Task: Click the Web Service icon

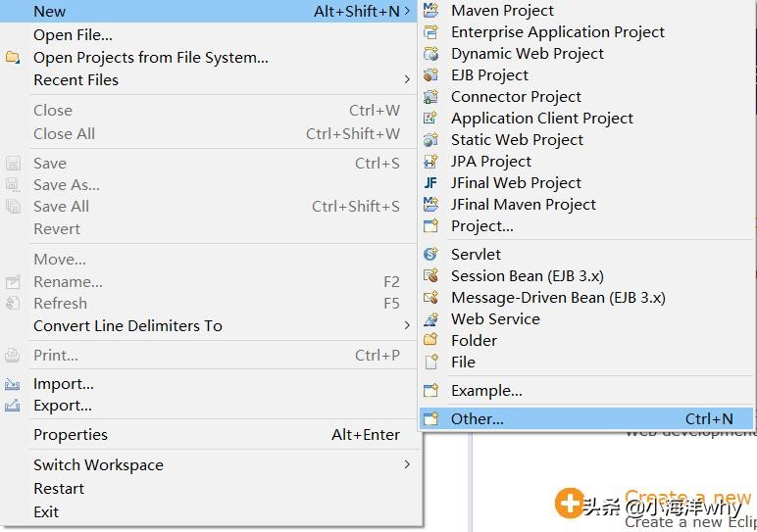Action: coord(430,318)
